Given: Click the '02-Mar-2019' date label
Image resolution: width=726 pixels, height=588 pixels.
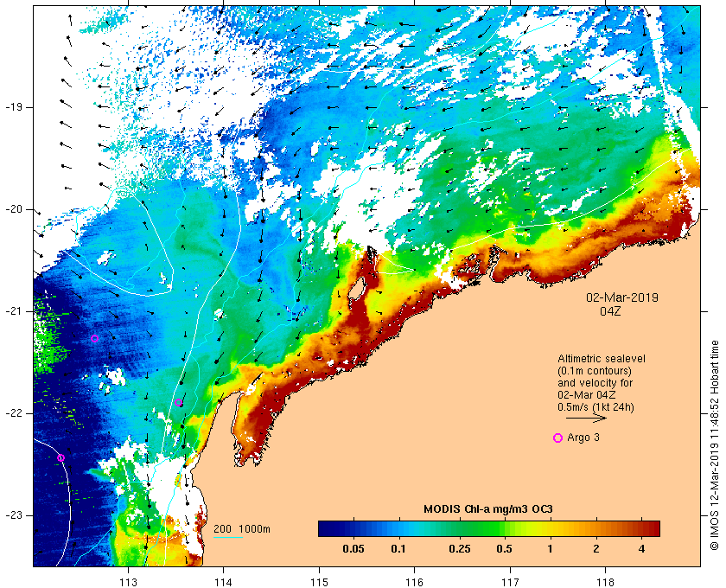Looking at the screenshot, I should pos(622,297).
